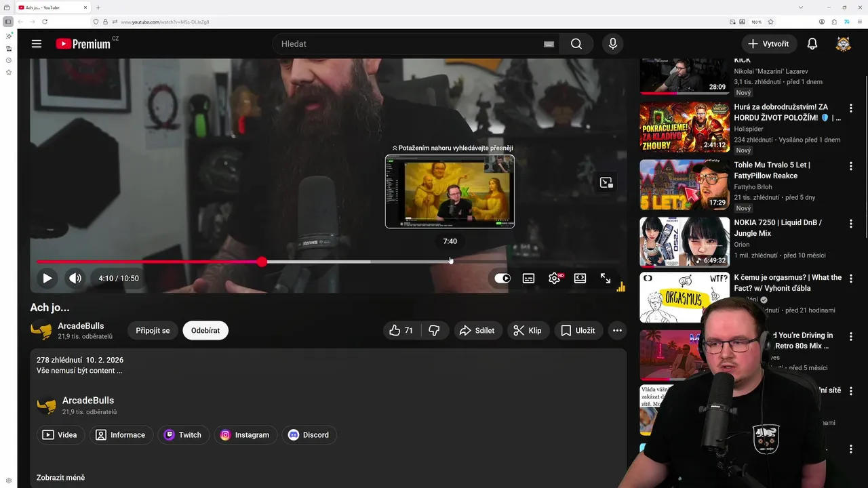Open the Twitch channel link
This screenshot has width=868, height=488.
pyautogui.click(x=183, y=435)
